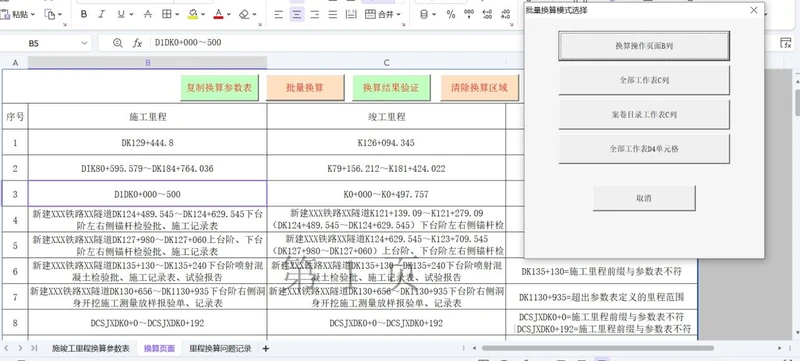Viewport: 800px width, 361px height.
Task: Click the fx insert function icon
Action: click(x=137, y=43)
